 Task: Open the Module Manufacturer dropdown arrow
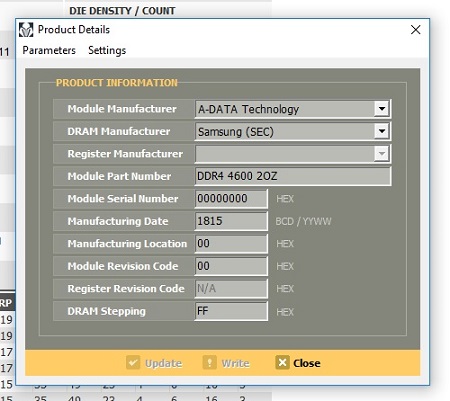pyautogui.click(x=382, y=109)
